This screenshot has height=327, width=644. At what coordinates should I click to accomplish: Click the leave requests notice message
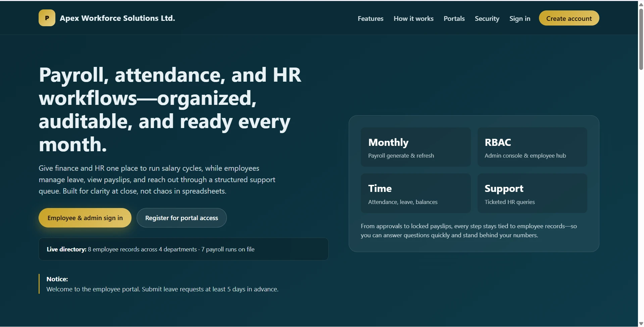tap(162, 289)
